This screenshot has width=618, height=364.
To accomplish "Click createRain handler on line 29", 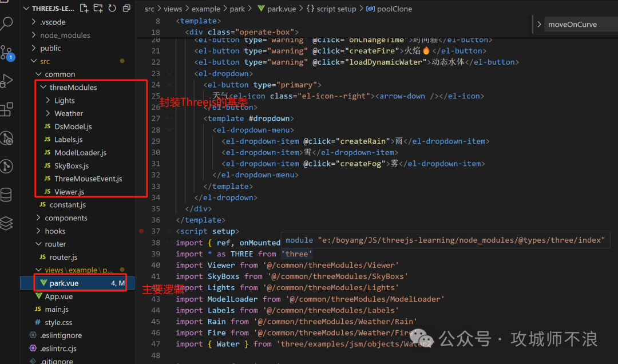I will [363, 141].
